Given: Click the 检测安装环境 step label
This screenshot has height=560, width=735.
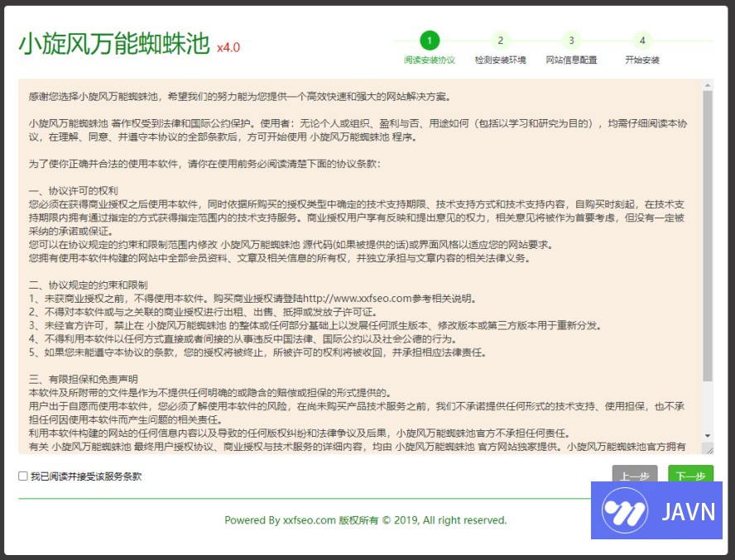Looking at the screenshot, I should pos(500,60).
